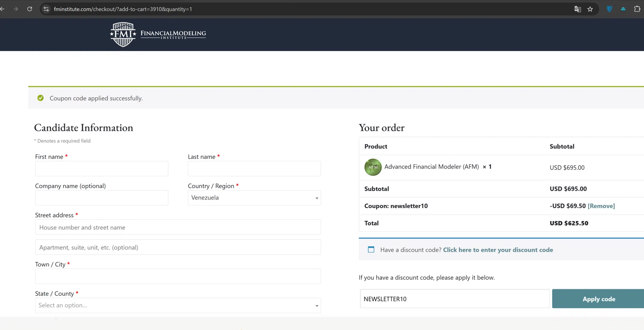Click the browser forward arrow
Screen dimensions: 644x330
tap(16, 9)
